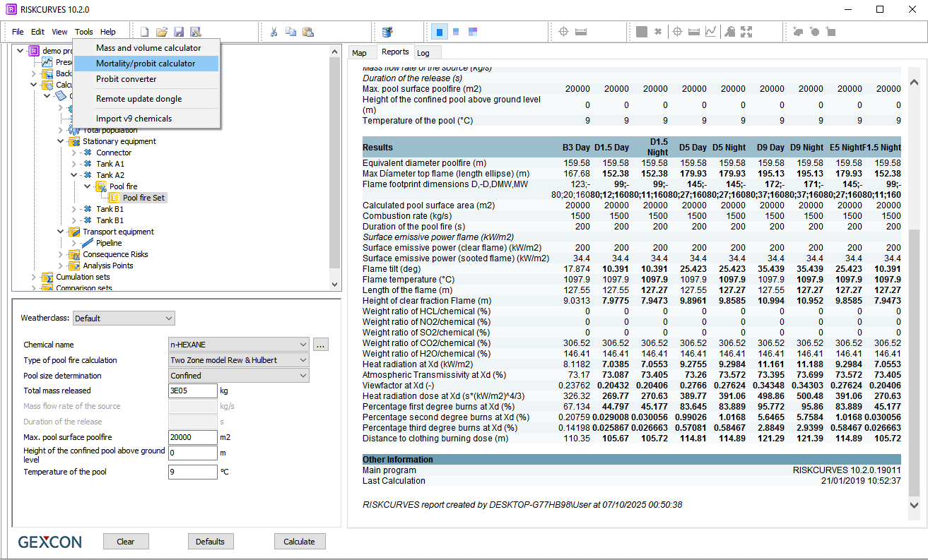
Task: Select Mortality/probit calculator menu entry
Action: [x=146, y=64]
